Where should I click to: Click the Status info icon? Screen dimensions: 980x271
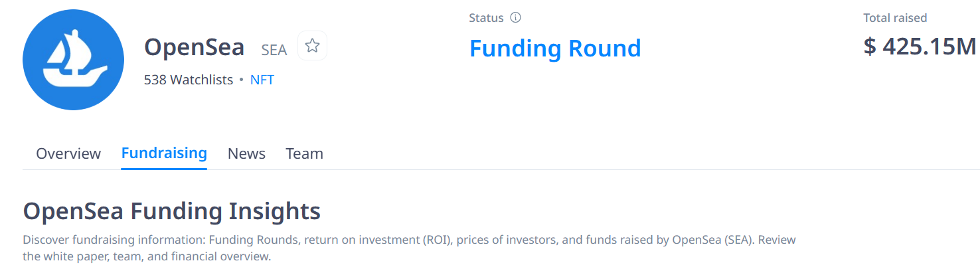[515, 18]
